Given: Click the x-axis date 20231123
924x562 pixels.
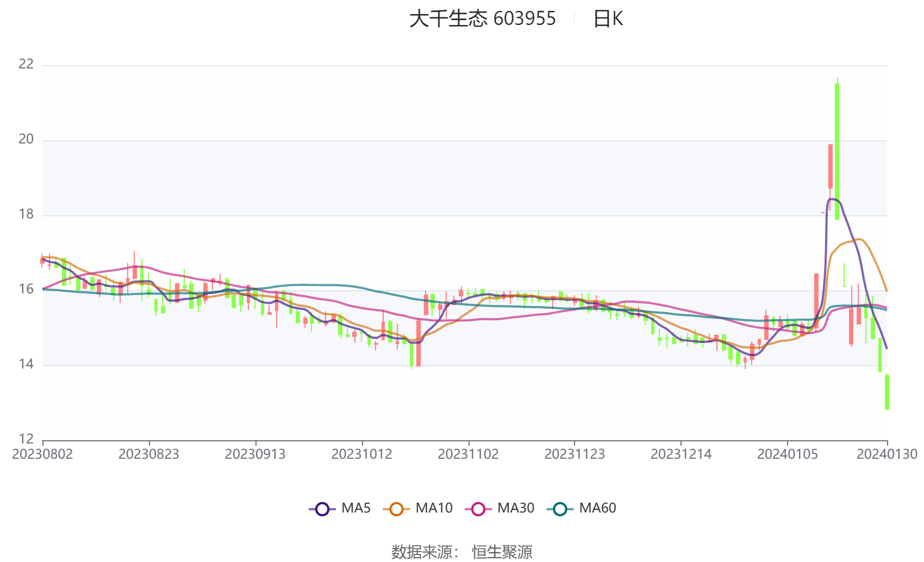Looking at the screenshot, I should (575, 454).
